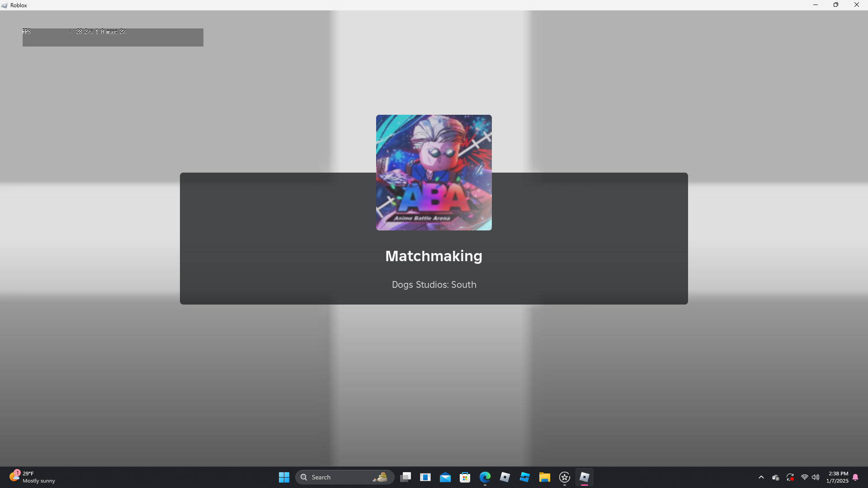Click the Matchmaking heading text
This screenshot has height=488, width=868.
(434, 256)
